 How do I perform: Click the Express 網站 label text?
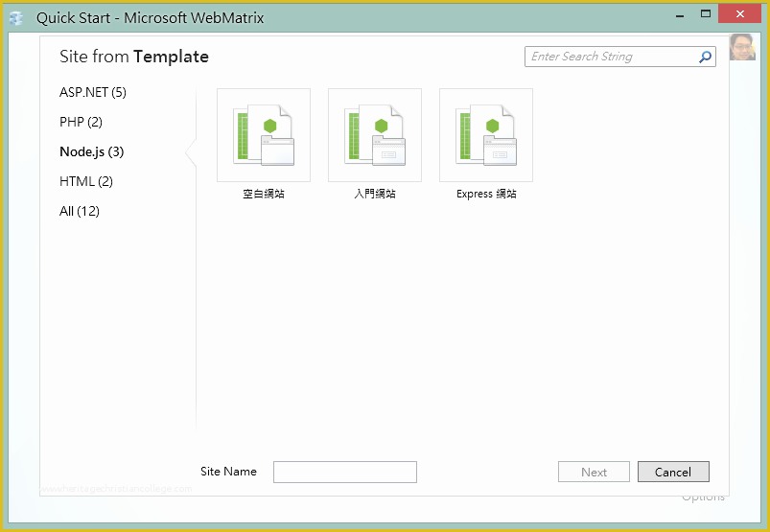pos(486,194)
